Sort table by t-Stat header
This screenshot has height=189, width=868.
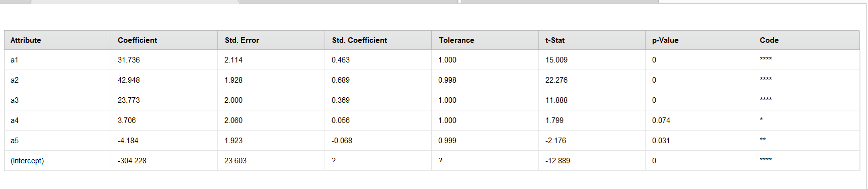pos(592,40)
